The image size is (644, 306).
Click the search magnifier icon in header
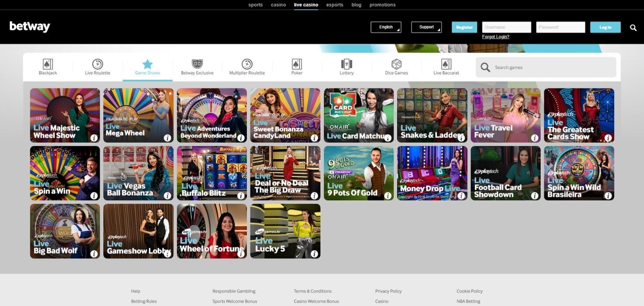click(633, 28)
